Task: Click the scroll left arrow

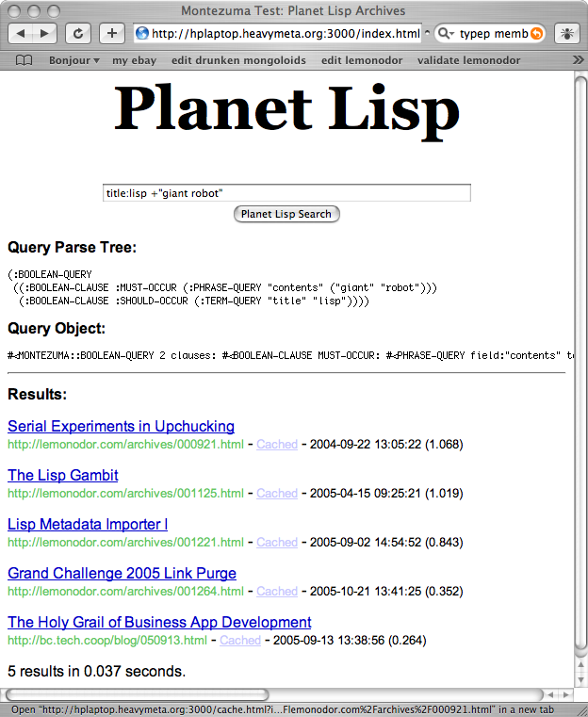Action: [551, 694]
